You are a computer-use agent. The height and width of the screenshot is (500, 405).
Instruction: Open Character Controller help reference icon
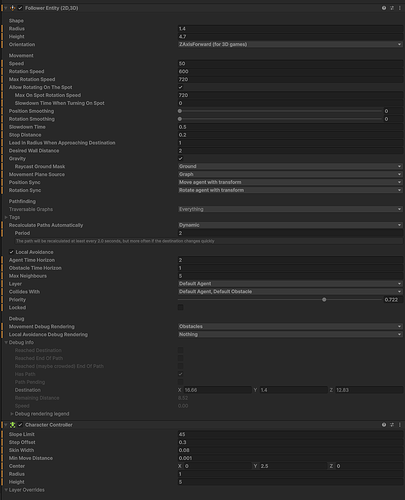[x=384, y=425]
